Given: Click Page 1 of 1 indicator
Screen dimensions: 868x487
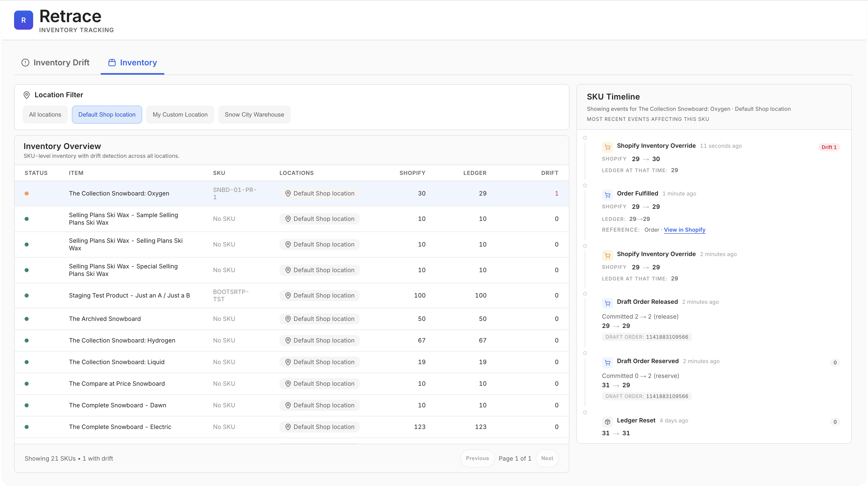Looking at the screenshot, I should (515, 458).
